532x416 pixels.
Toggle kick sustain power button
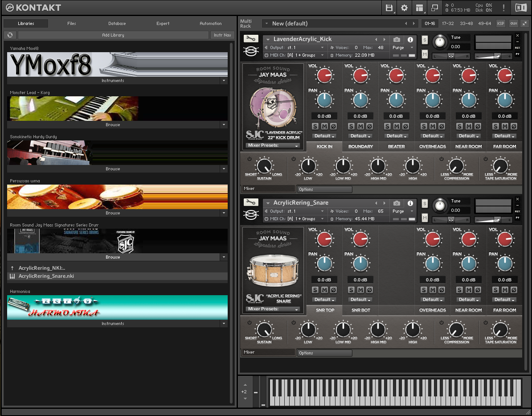click(x=250, y=159)
